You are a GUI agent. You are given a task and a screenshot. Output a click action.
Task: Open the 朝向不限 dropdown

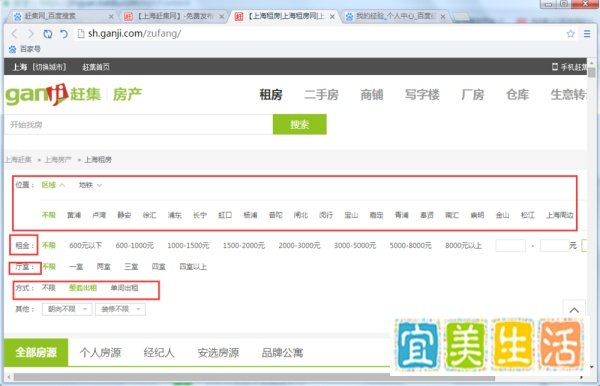pyautogui.click(x=67, y=309)
